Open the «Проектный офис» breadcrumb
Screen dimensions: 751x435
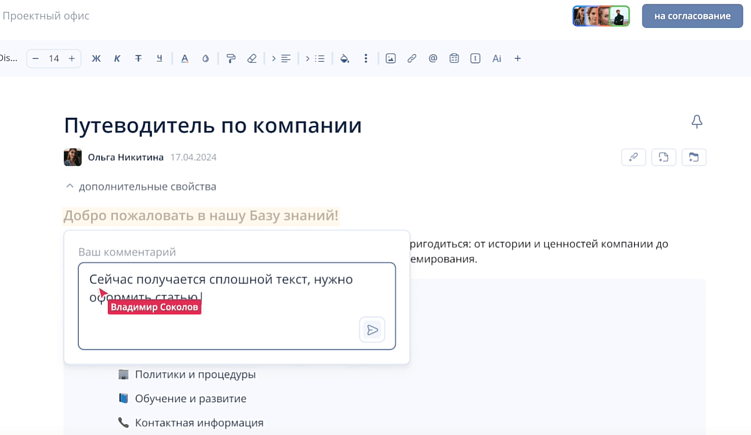[x=46, y=16]
